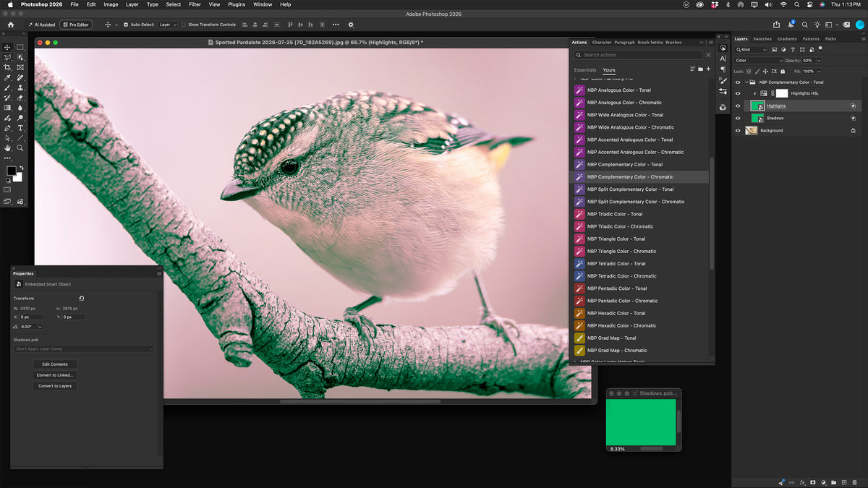Enable Show Transform Controls checkbox
868x488 pixels.
coord(183,25)
